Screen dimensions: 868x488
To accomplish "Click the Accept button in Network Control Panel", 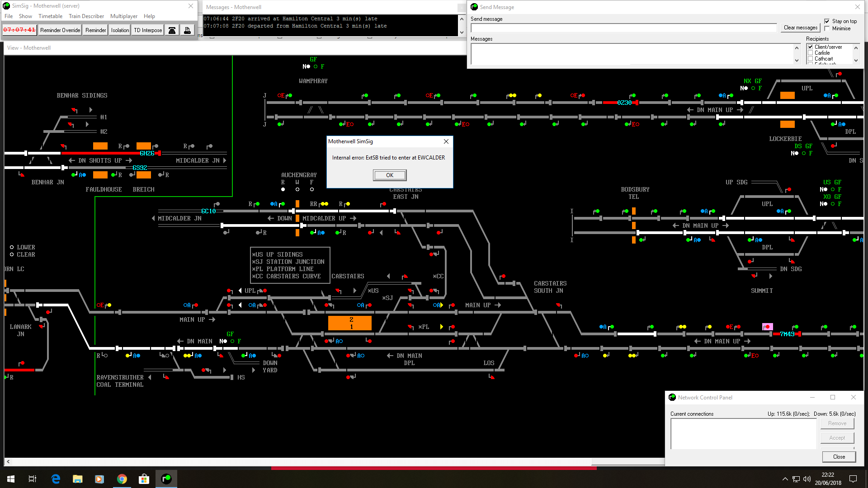I will coord(837,438).
